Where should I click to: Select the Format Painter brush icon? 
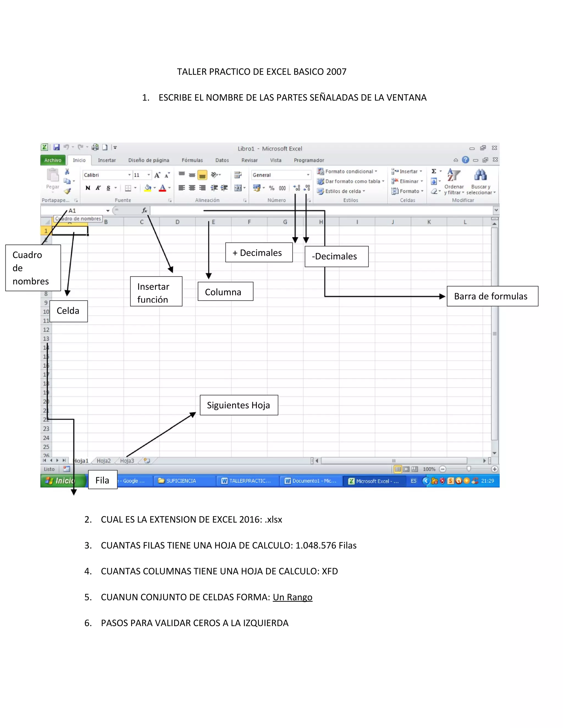[67, 191]
